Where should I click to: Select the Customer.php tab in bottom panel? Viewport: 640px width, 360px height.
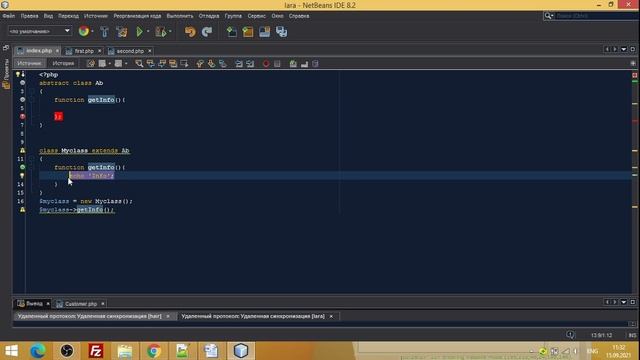pos(80,304)
